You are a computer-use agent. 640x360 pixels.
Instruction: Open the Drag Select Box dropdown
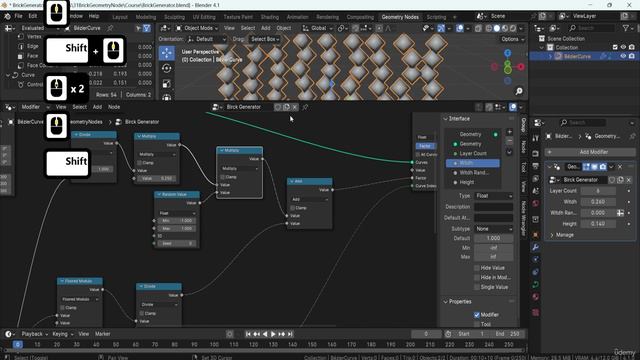tap(264, 39)
